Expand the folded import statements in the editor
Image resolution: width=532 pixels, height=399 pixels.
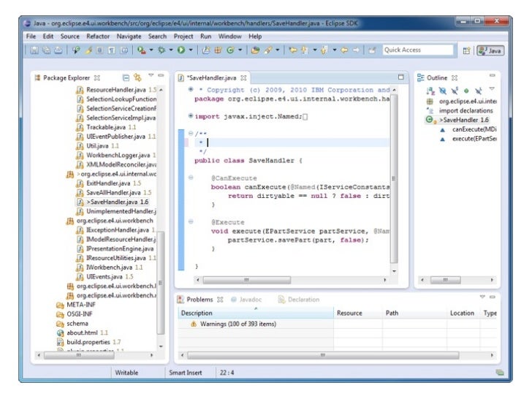[191, 116]
